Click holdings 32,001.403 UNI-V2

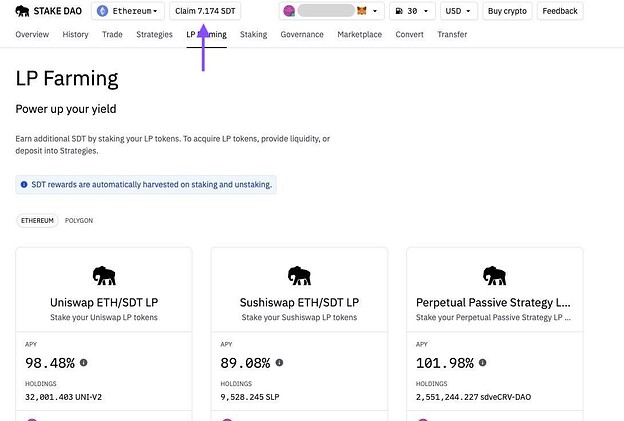click(63, 397)
